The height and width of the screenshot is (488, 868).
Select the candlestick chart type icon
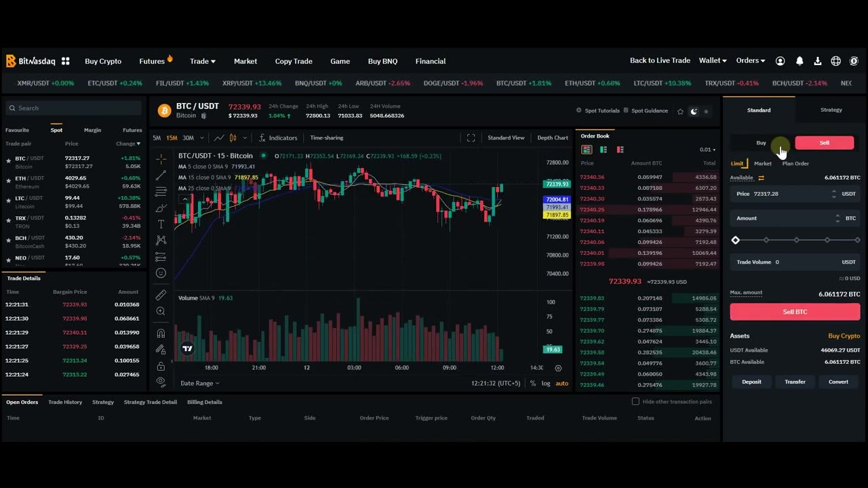(233, 138)
